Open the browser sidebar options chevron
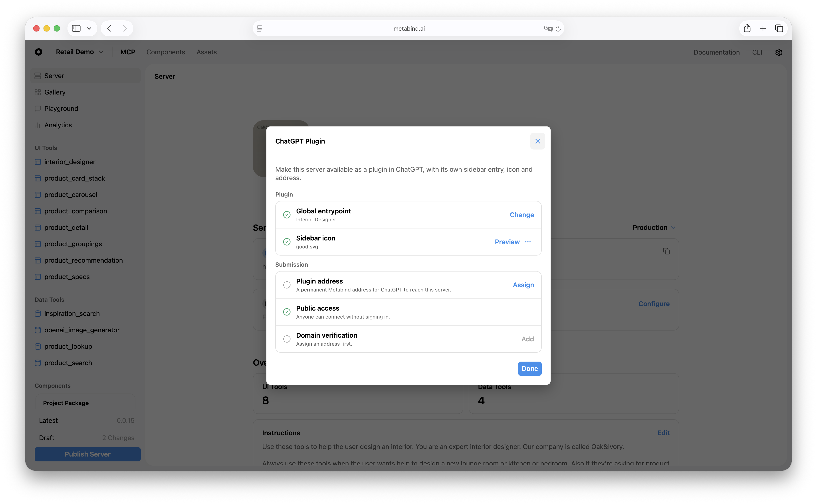The width and height of the screenshot is (817, 504). click(x=89, y=28)
